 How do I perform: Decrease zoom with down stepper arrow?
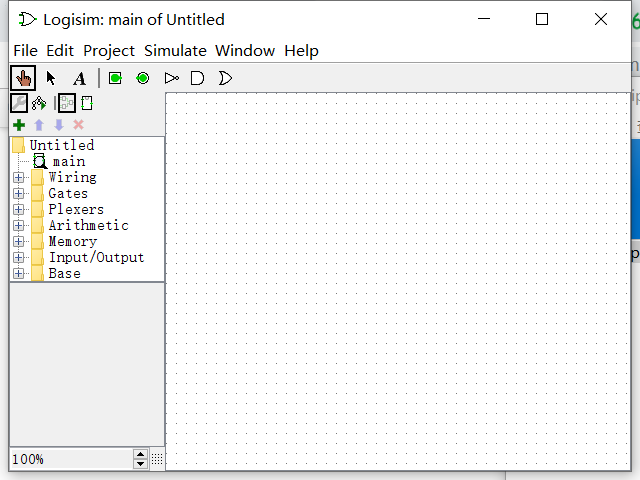point(140,464)
